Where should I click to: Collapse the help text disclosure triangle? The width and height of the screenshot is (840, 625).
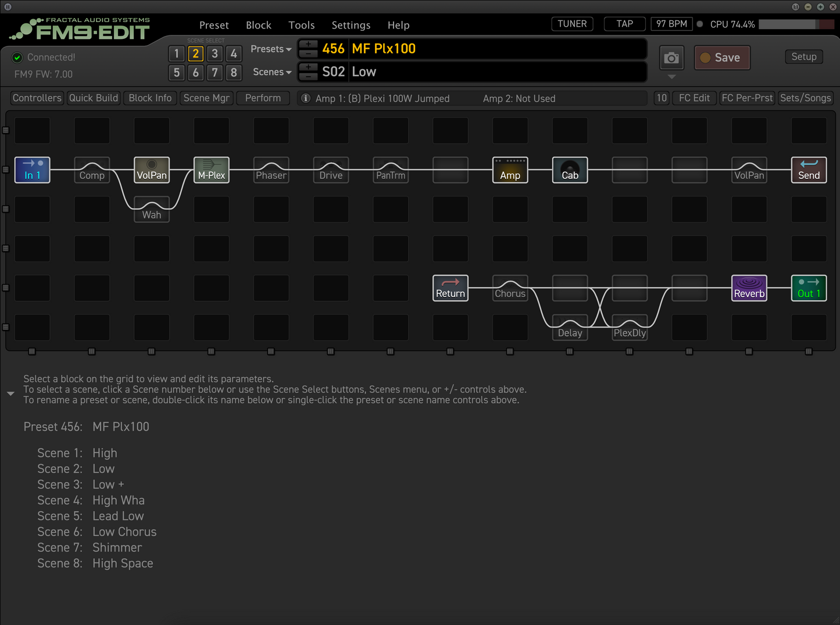click(x=10, y=394)
